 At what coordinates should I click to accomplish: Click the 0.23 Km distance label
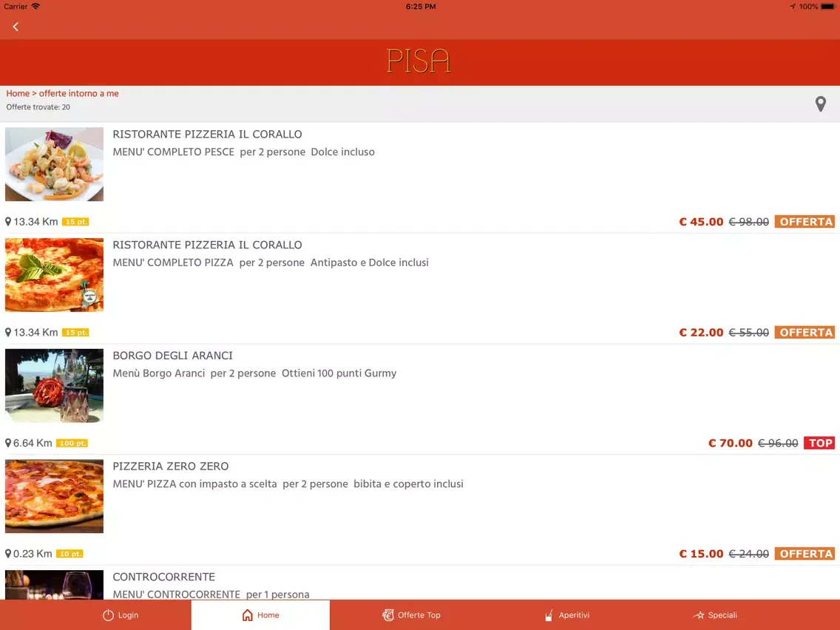click(x=33, y=554)
